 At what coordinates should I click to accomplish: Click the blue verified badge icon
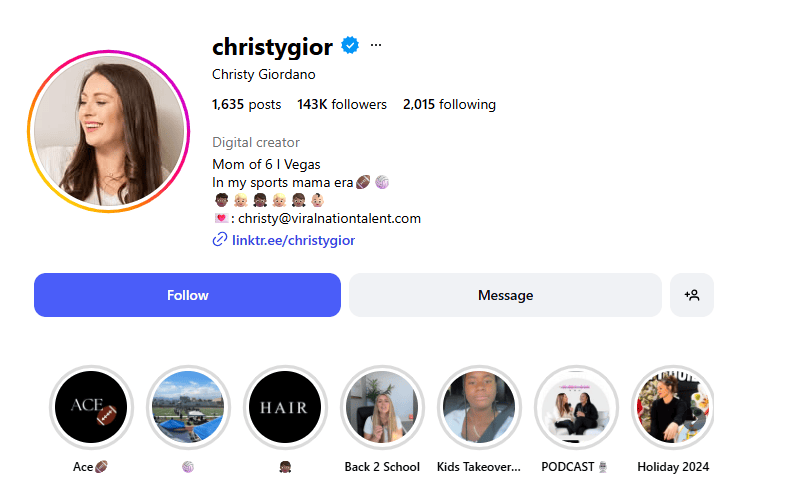(x=350, y=45)
